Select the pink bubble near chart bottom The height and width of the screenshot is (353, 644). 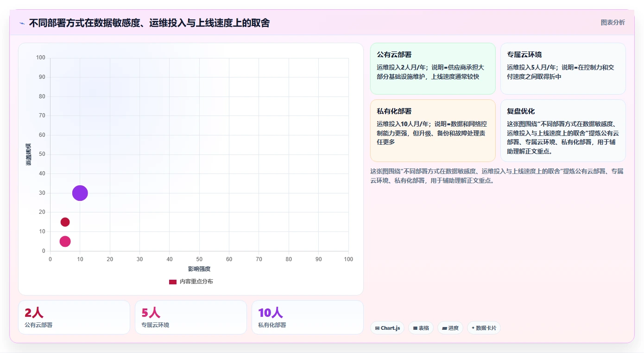click(x=65, y=241)
